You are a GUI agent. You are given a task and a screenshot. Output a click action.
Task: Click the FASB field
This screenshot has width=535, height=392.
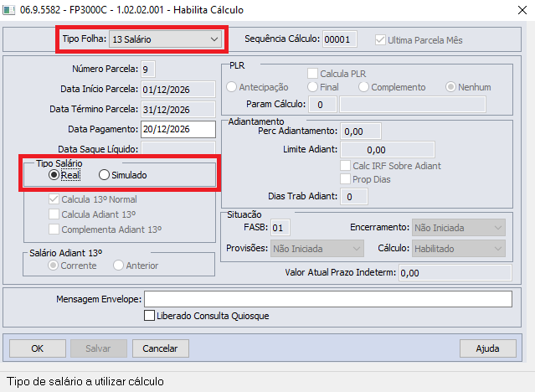click(x=280, y=228)
